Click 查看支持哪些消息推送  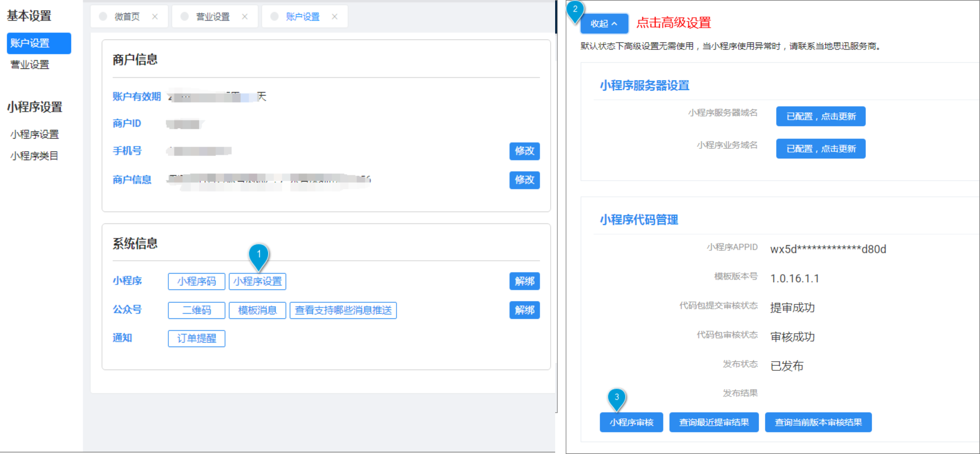343,310
